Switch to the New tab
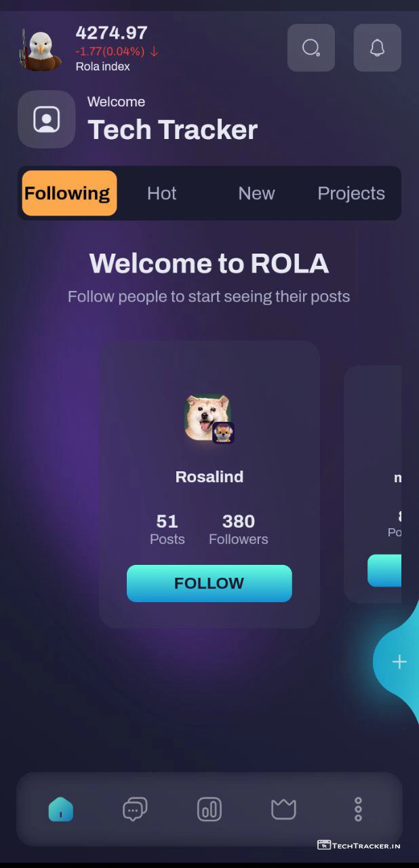 coord(256,193)
